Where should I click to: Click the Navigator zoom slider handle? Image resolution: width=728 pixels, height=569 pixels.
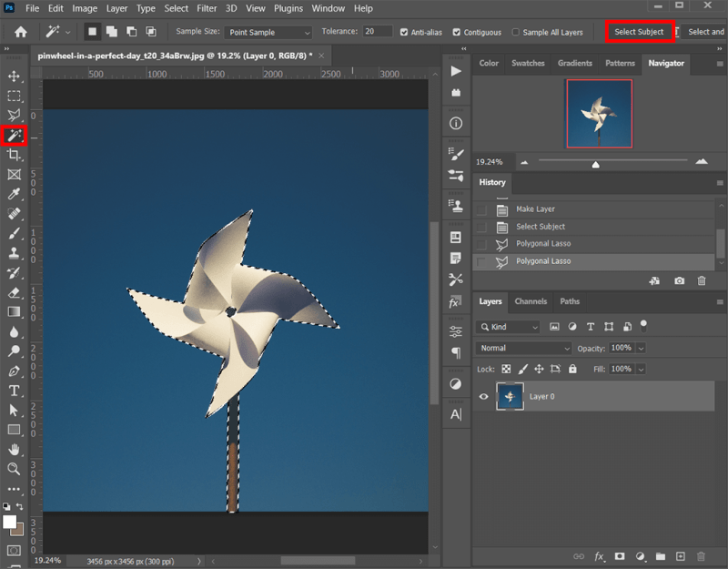click(595, 165)
